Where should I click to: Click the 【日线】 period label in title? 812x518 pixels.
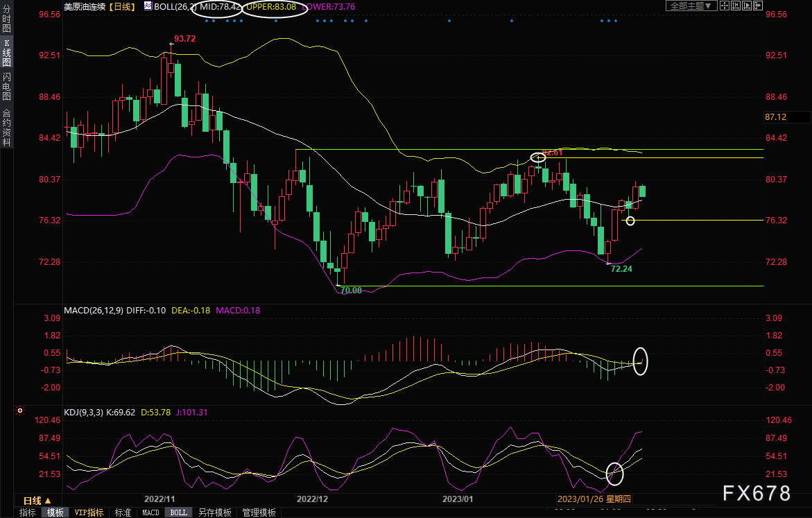(x=123, y=7)
